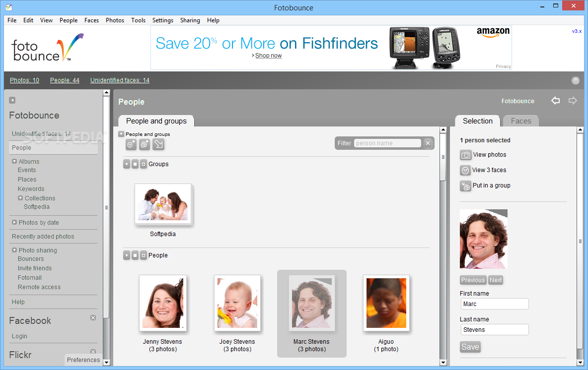Open the Sharing menu

click(x=190, y=20)
